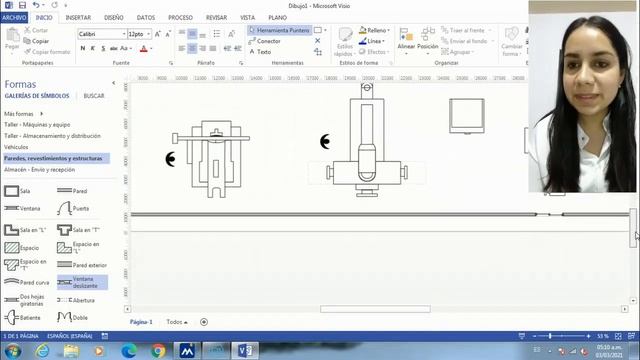Open the ARCHIVO file tab
This screenshot has height=360, width=640.
(x=14, y=18)
